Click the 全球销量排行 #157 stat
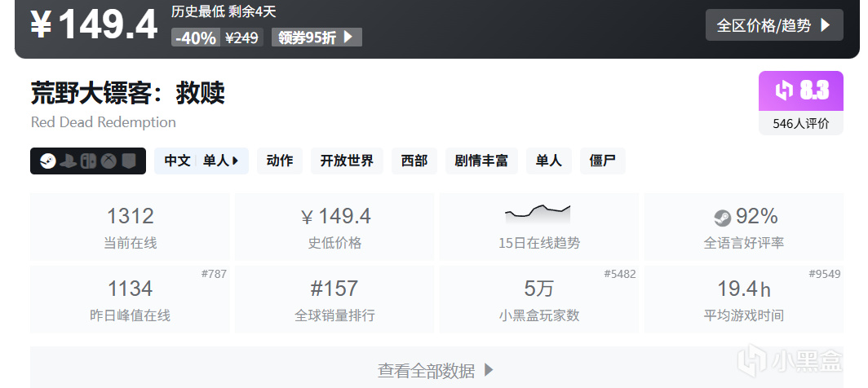The width and height of the screenshot is (868, 388). (334, 299)
